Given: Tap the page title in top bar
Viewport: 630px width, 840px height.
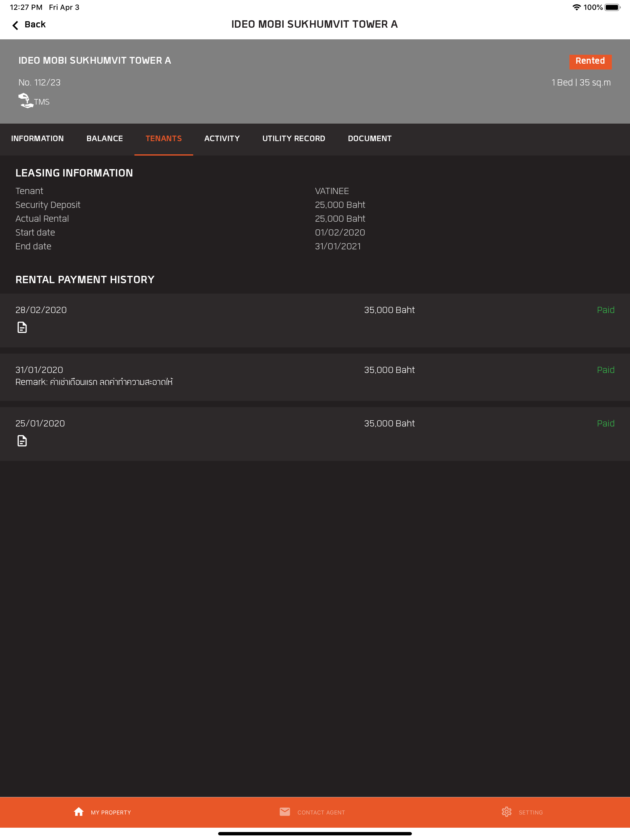Looking at the screenshot, I should (315, 24).
